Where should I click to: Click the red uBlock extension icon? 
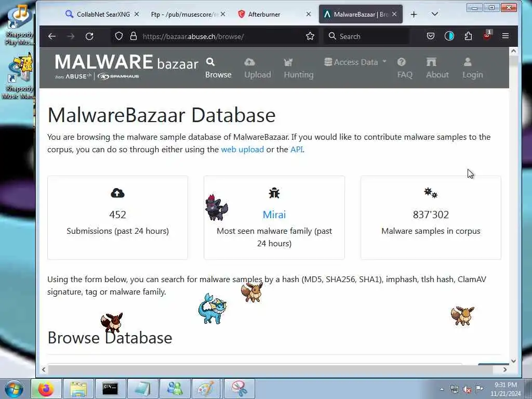coord(487,35)
